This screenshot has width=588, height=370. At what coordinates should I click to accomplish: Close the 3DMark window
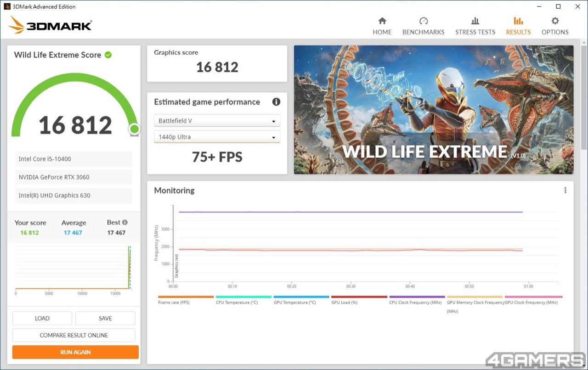pyautogui.click(x=578, y=6)
